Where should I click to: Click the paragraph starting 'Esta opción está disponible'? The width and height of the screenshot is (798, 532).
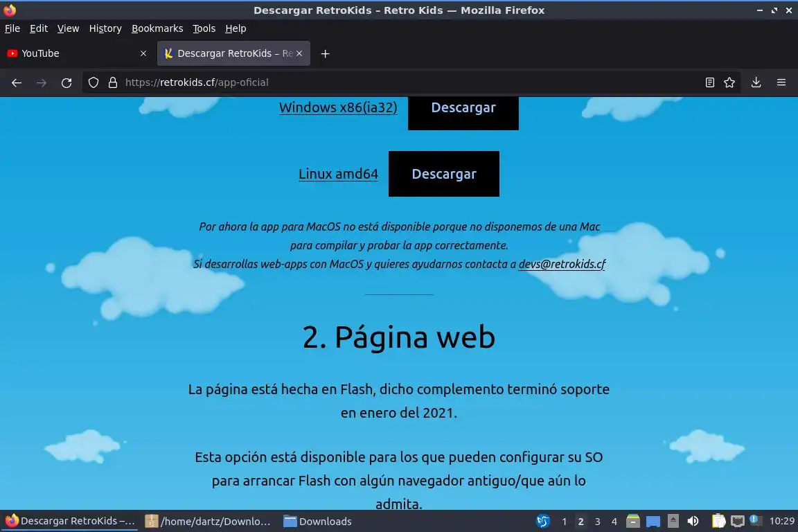pos(399,480)
